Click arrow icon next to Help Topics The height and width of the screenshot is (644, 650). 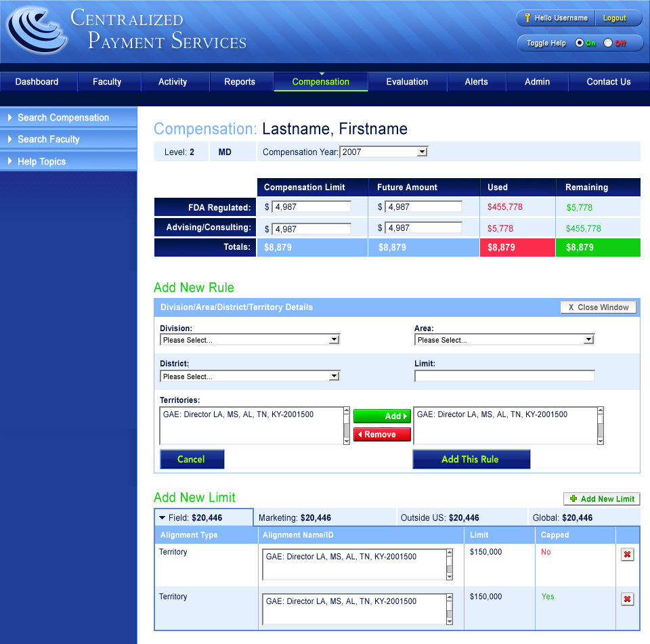(x=9, y=162)
